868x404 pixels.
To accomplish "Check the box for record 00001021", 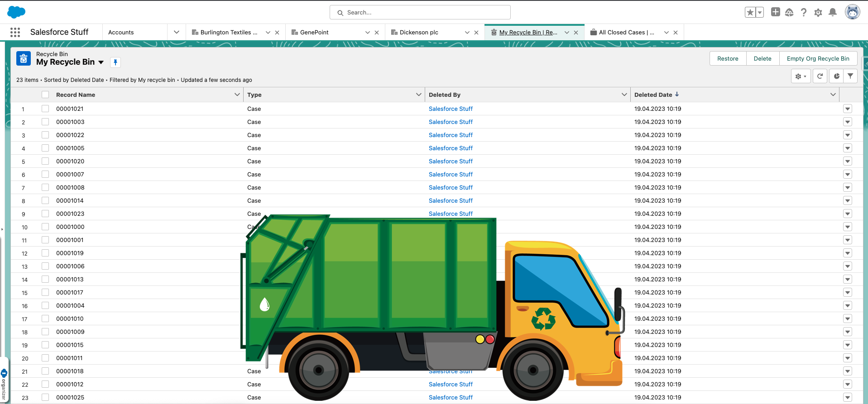I will point(45,109).
